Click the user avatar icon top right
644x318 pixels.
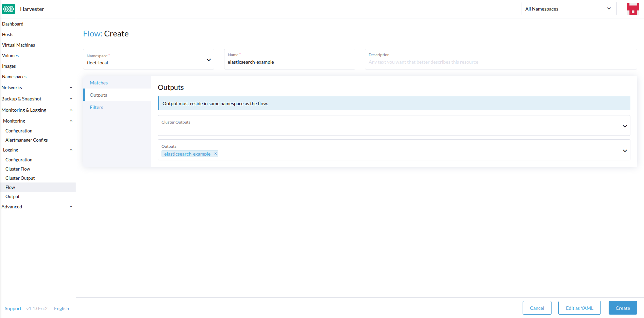(633, 9)
